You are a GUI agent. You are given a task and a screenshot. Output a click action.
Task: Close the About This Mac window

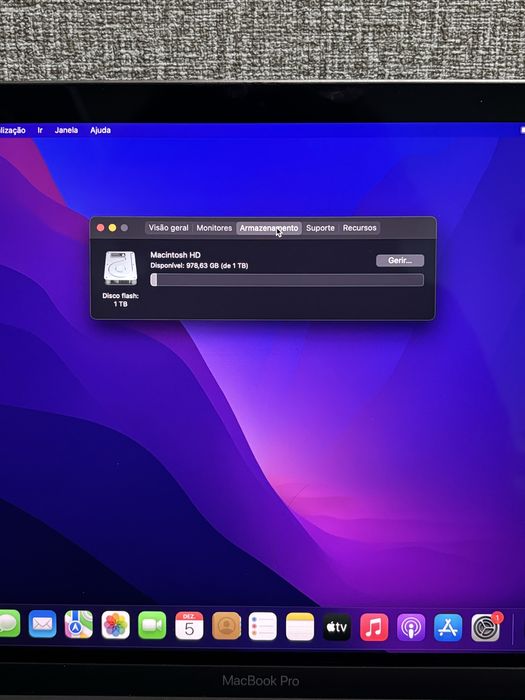(x=100, y=228)
